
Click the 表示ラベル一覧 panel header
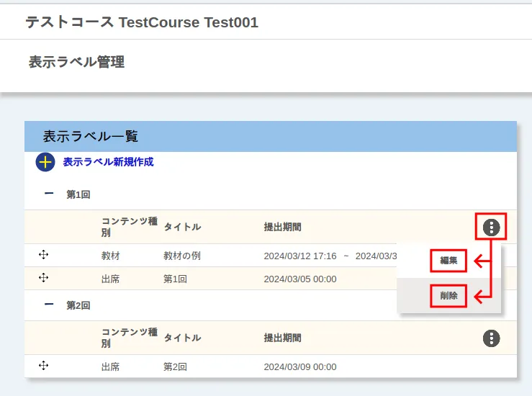pos(91,136)
